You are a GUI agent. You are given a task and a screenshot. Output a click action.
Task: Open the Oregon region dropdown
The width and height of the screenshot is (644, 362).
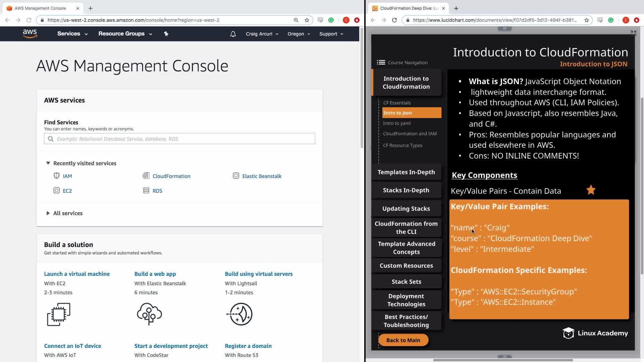299,34
